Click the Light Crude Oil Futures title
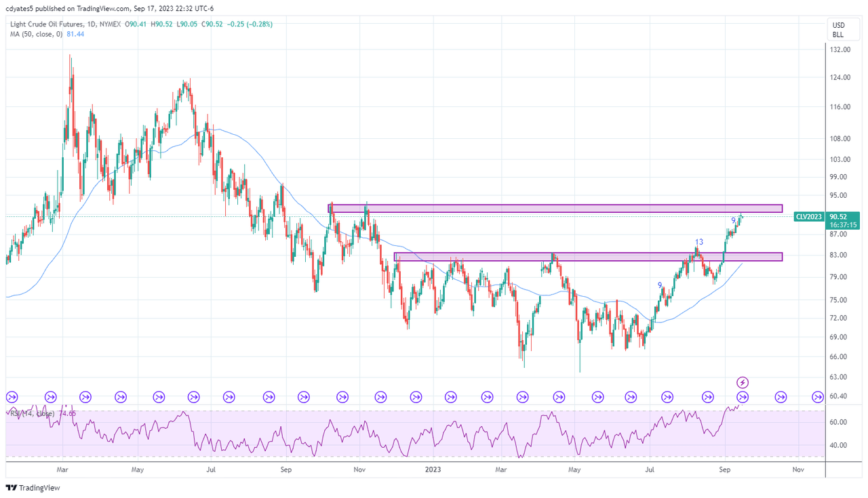This screenshot has height=498, width=868. click(47, 25)
